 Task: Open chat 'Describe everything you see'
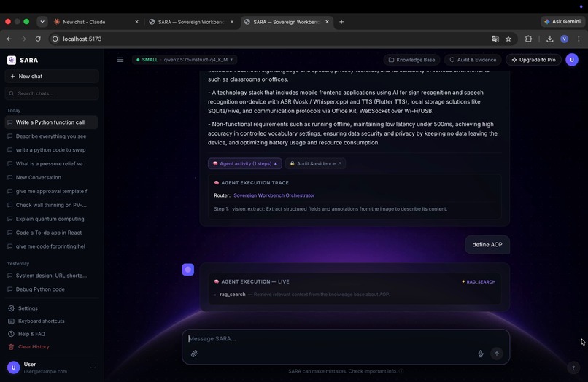51,136
